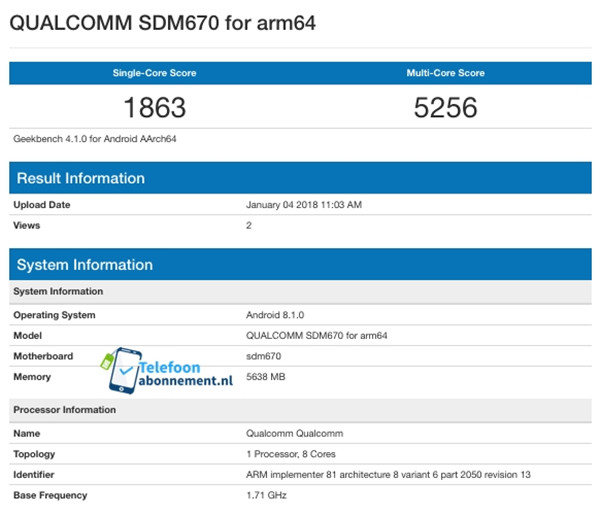Click the Motherboard value sdm670

[265, 356]
